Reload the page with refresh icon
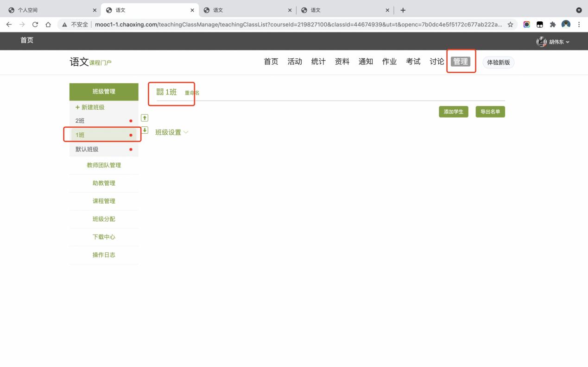The height and width of the screenshot is (367, 588). [35, 25]
